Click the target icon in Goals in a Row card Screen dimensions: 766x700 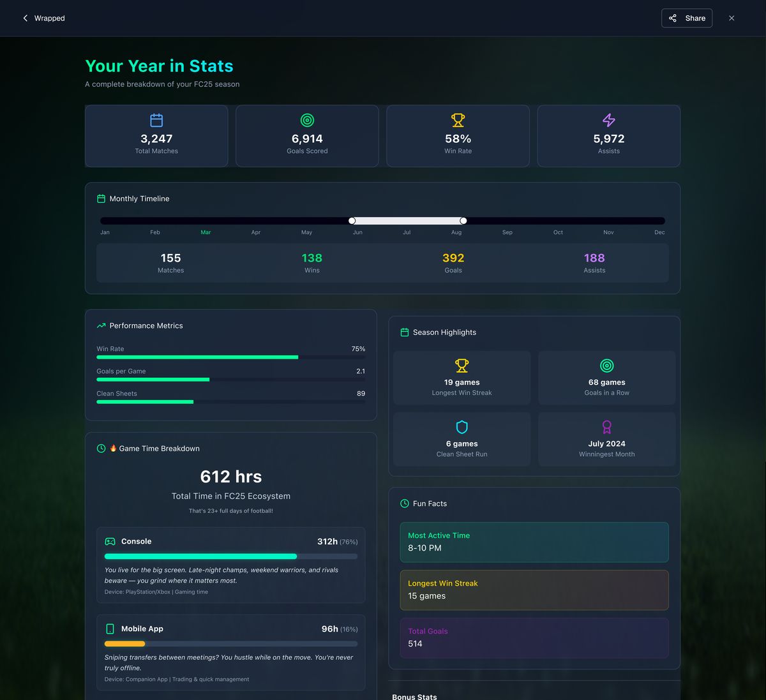pyautogui.click(x=607, y=366)
